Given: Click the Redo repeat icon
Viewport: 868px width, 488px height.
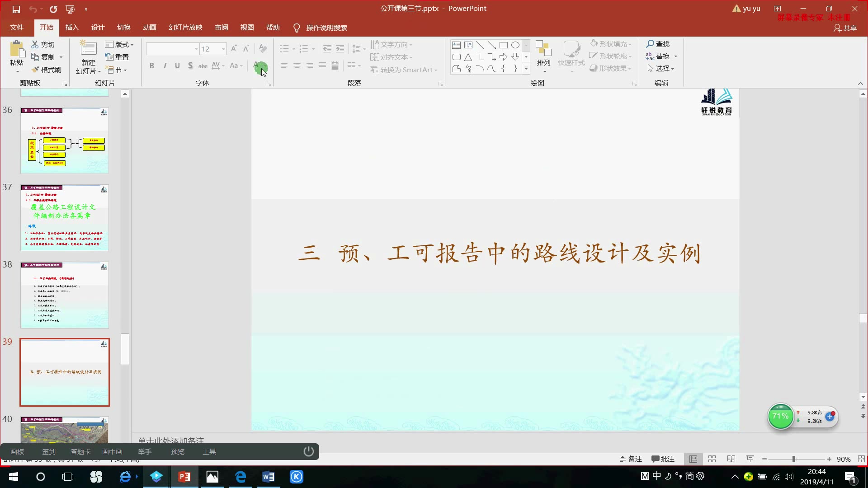Looking at the screenshot, I should [x=53, y=9].
